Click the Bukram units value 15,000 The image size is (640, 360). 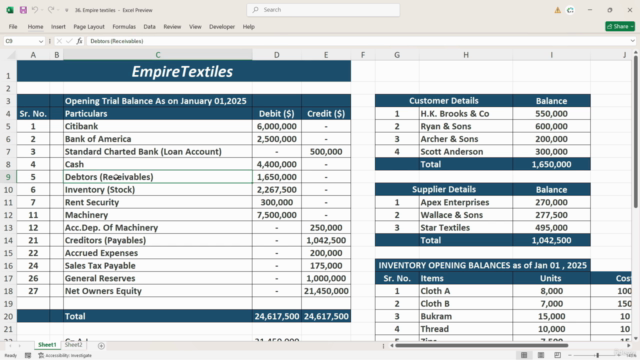[551, 316]
